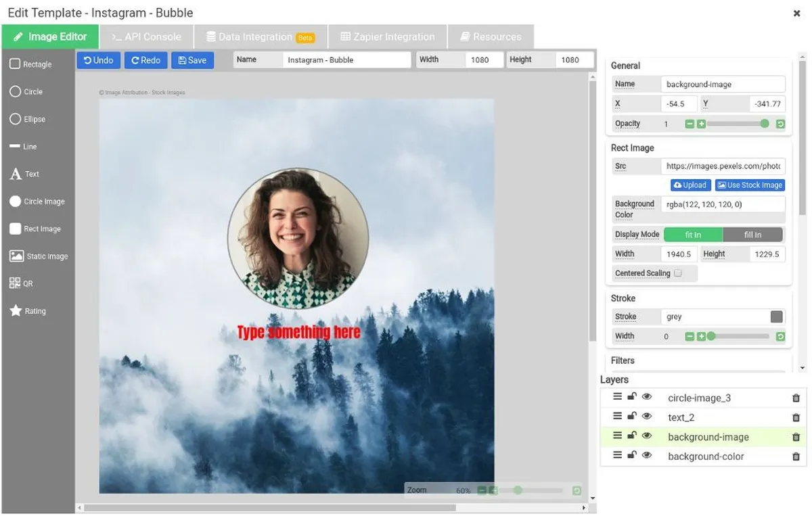
Task: Select the background-color layer
Action: tap(706, 456)
